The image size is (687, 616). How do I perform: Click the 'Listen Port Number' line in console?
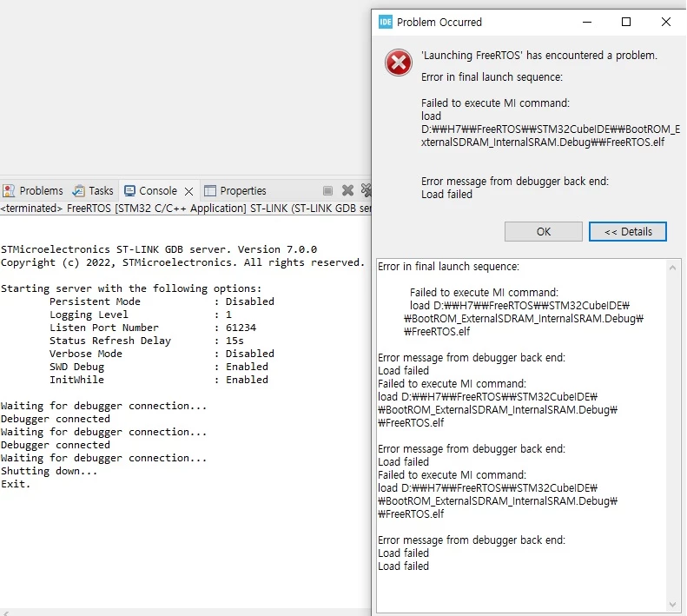click(153, 328)
